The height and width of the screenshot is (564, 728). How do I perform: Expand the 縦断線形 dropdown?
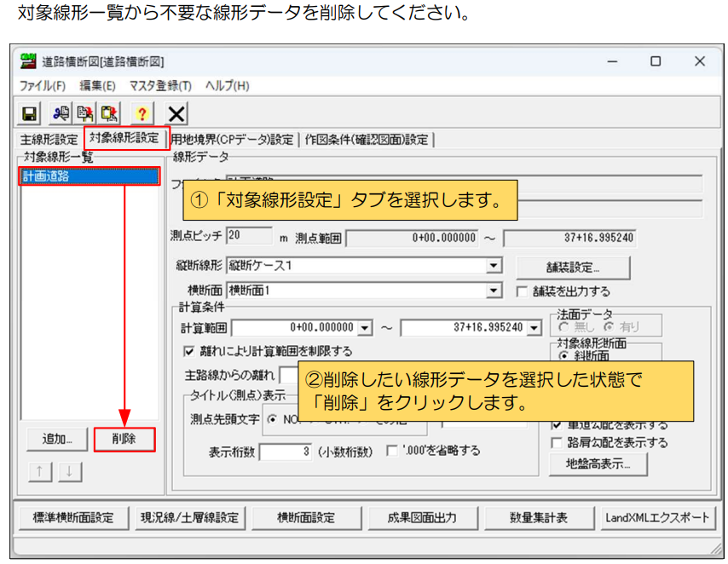(x=494, y=266)
